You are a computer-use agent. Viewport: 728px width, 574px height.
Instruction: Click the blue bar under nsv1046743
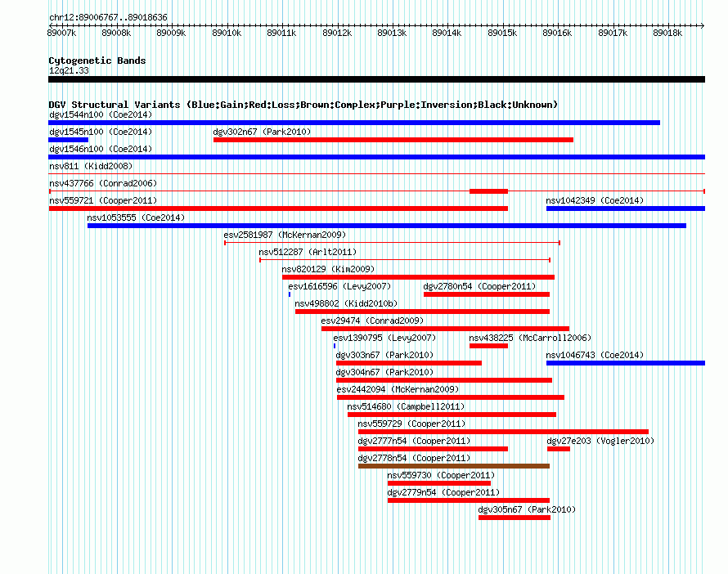(626, 363)
